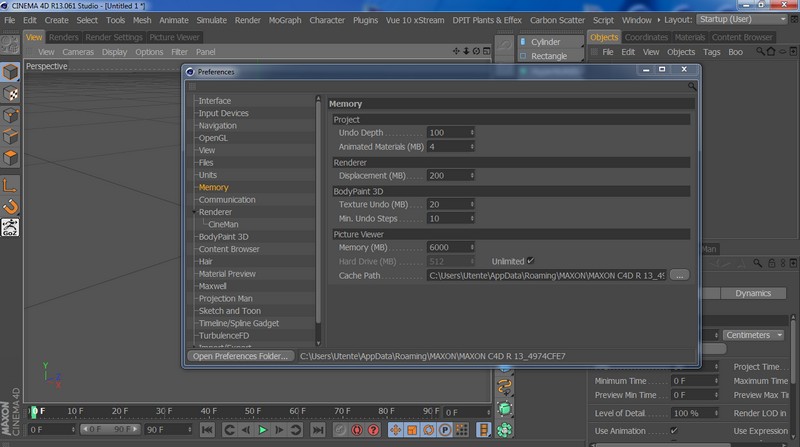
Task: Switch to Polygons mode icon
Action: [x=10, y=158]
